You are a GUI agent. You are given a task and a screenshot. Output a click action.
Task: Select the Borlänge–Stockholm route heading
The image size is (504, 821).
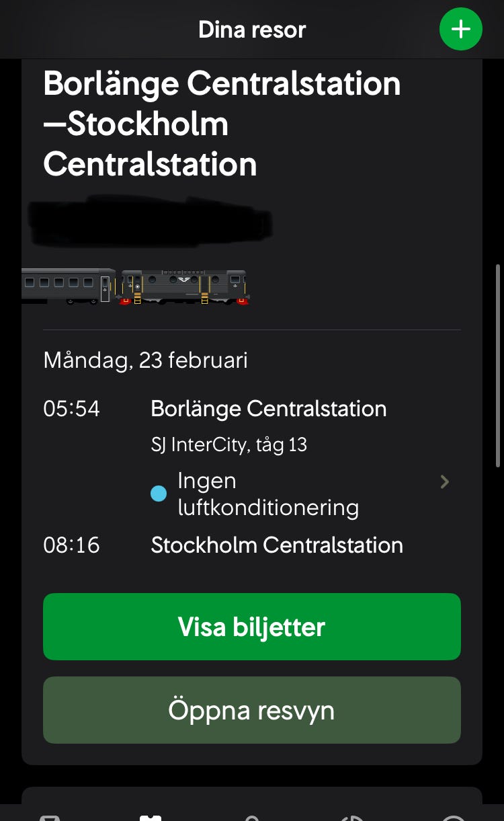[x=222, y=124]
